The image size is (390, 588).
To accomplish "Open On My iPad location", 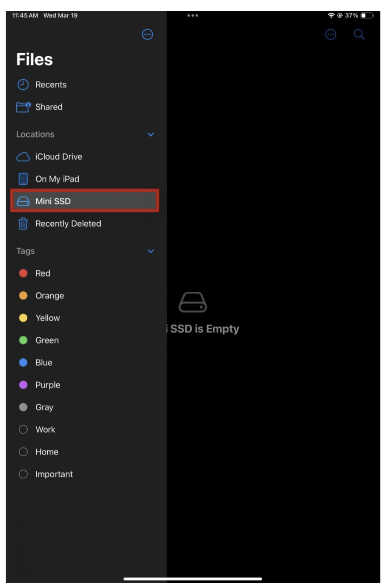I will click(57, 179).
